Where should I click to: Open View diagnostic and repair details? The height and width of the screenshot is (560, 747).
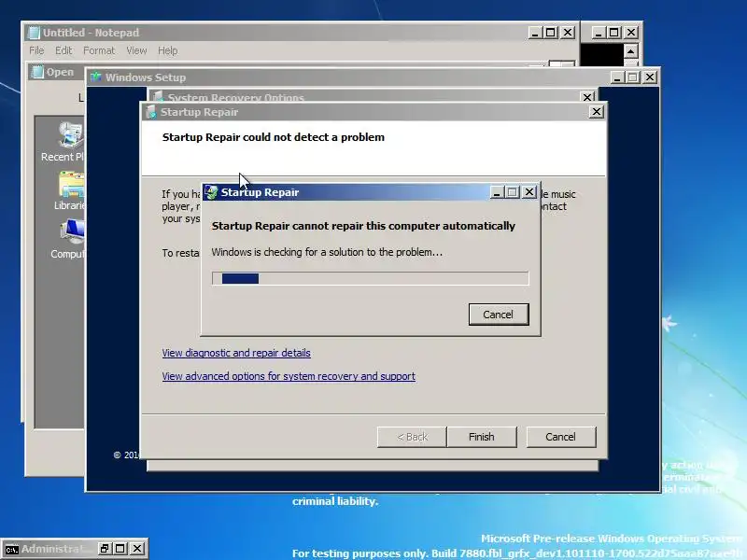236,353
